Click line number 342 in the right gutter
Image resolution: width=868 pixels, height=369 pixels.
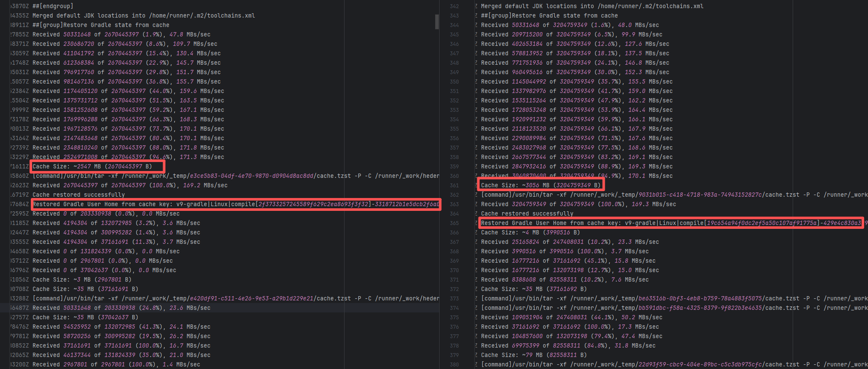pyautogui.click(x=454, y=6)
